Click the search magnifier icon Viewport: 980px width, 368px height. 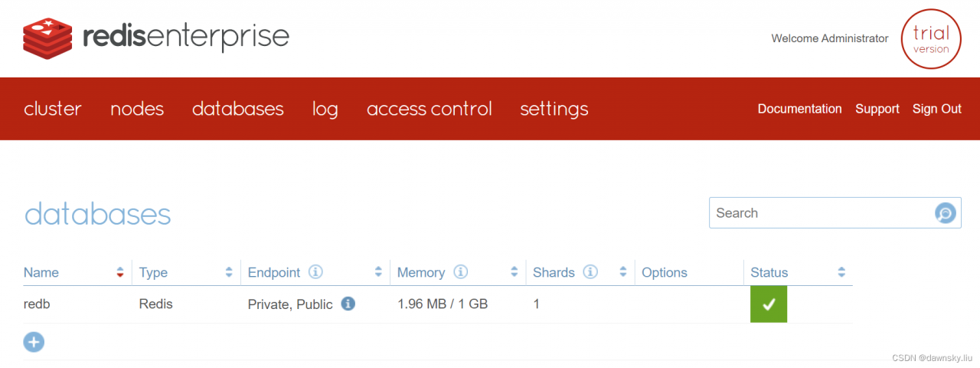pyautogui.click(x=945, y=213)
